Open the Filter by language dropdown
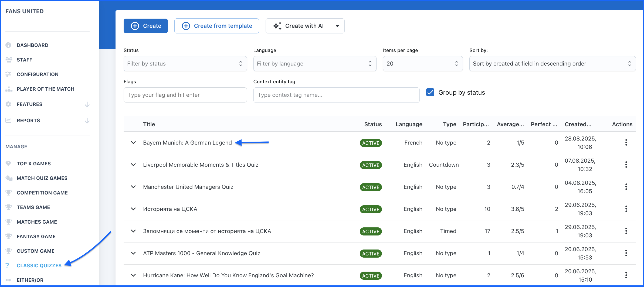 (x=314, y=64)
